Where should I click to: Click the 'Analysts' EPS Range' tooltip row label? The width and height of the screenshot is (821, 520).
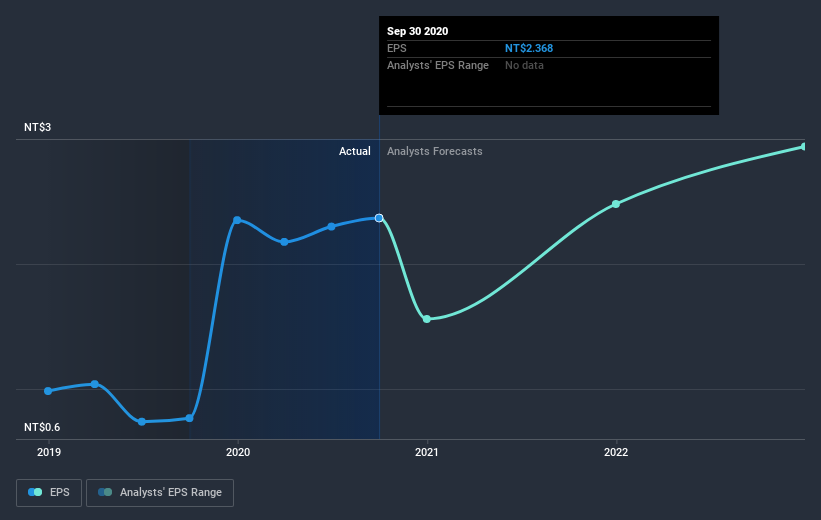(x=438, y=65)
